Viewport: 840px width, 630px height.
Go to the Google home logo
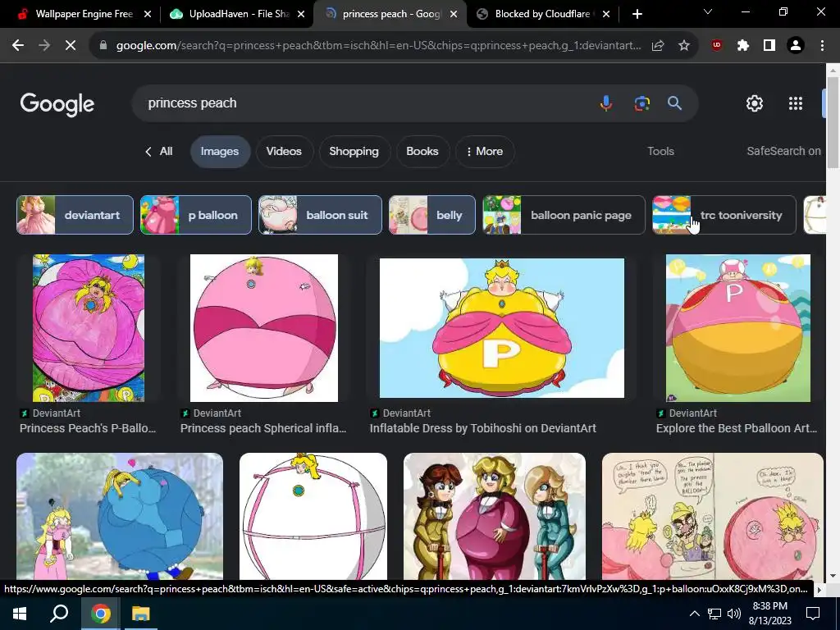click(x=57, y=104)
